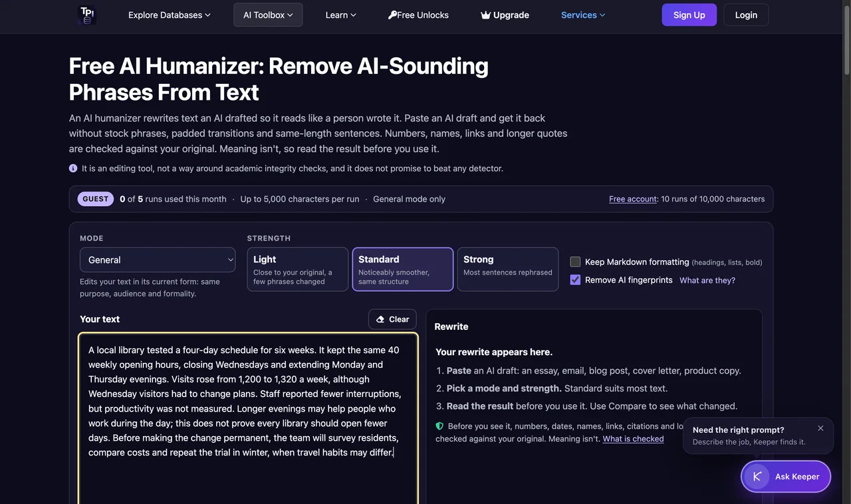Screen dimensions: 851x504
Task: Expand the Services menu
Action: pos(583,15)
